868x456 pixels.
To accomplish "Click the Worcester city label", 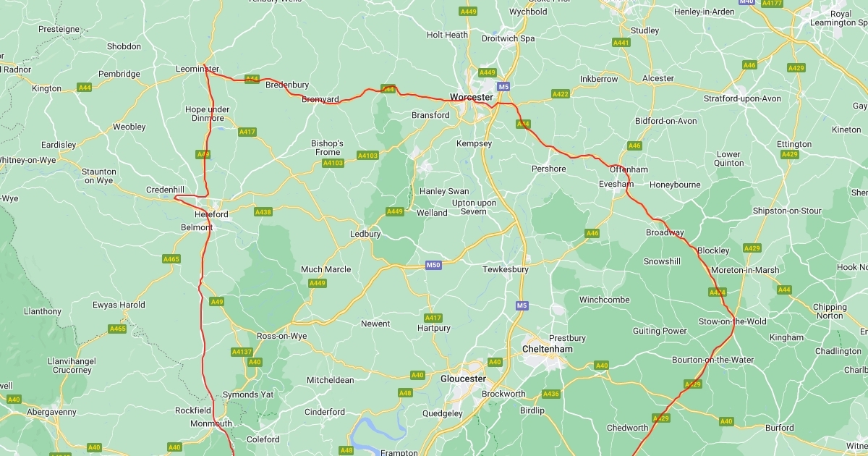I will (472, 97).
